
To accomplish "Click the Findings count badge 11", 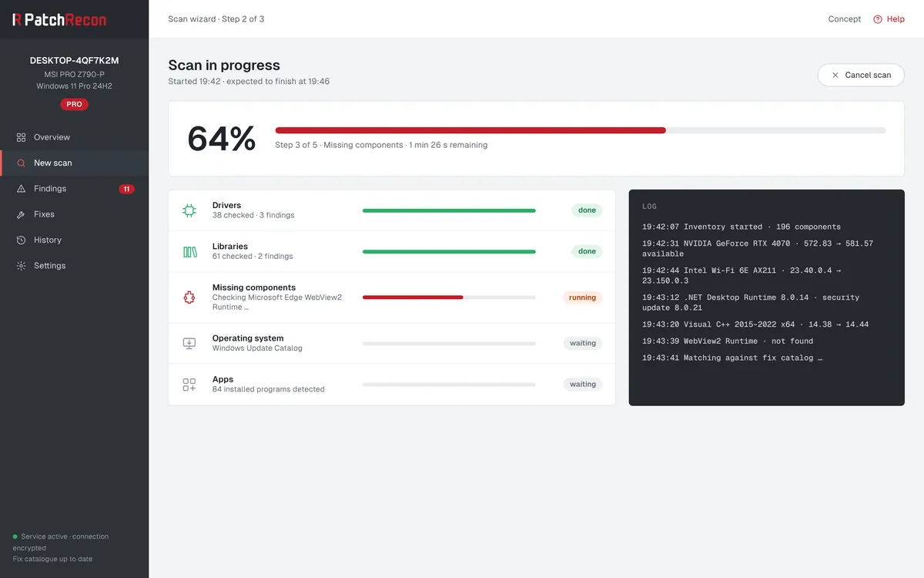I will pos(126,189).
